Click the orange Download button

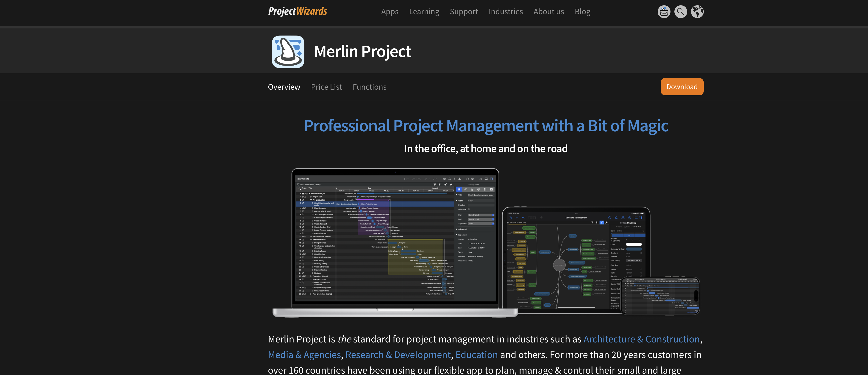[682, 87]
